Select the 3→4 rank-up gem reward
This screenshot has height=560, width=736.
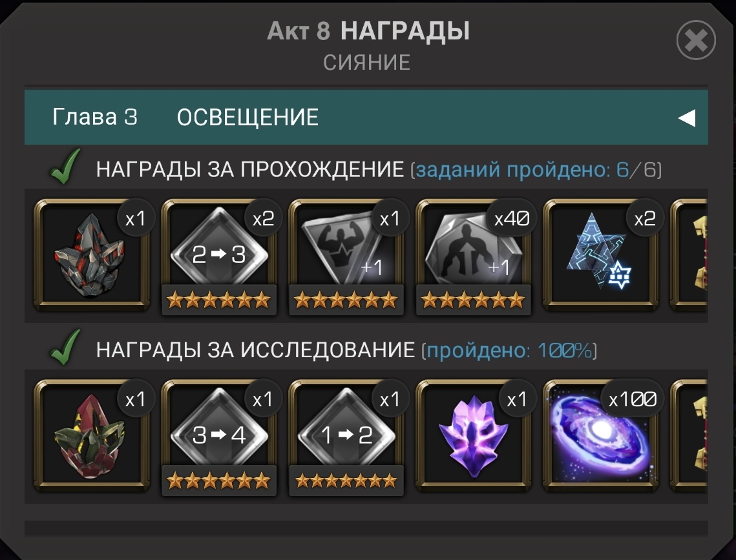click(x=219, y=437)
